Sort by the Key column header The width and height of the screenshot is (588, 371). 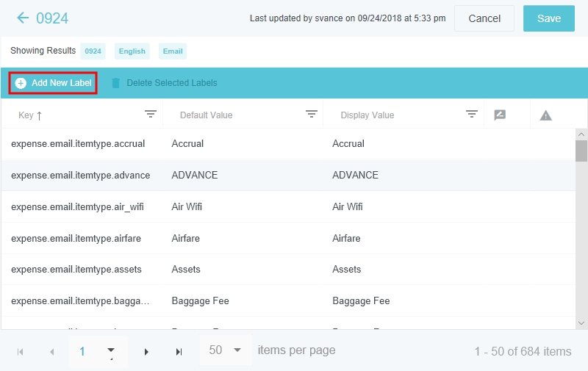[30, 115]
